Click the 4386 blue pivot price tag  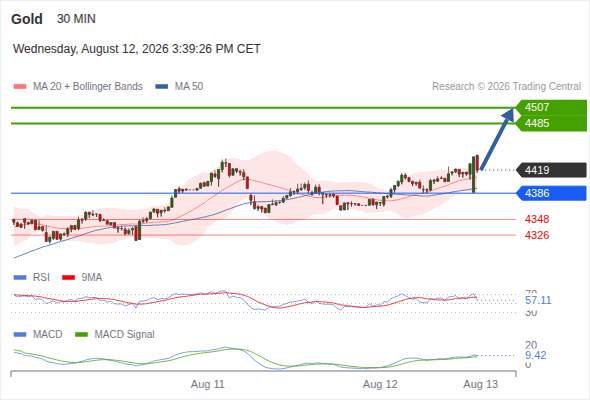click(551, 193)
